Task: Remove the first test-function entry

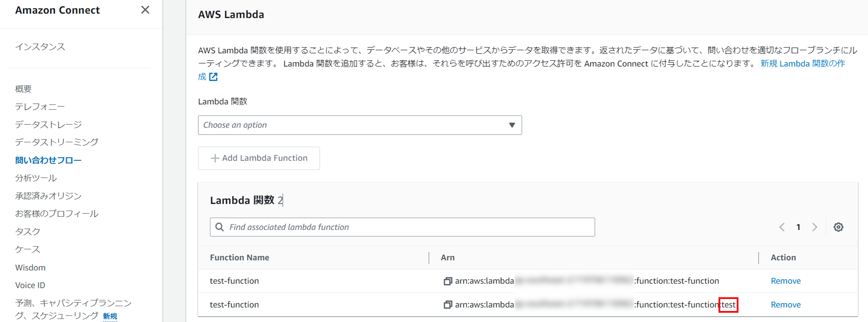Action: (786, 281)
